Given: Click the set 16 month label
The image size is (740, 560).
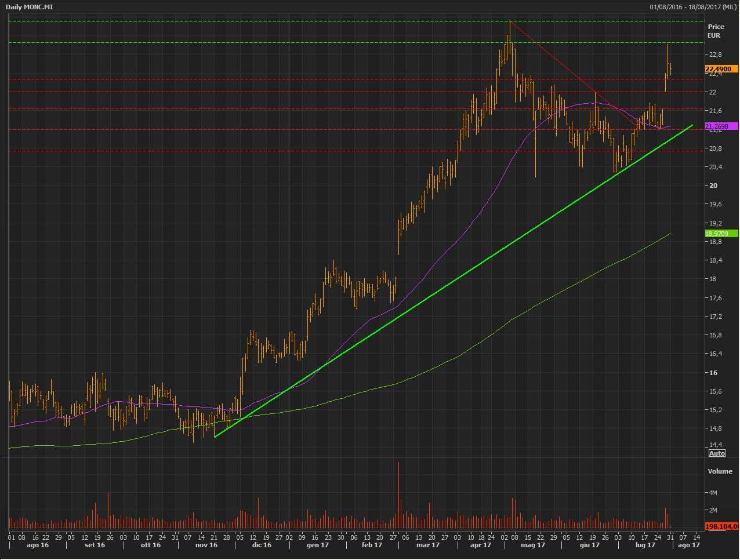Looking at the screenshot, I should point(95,545).
